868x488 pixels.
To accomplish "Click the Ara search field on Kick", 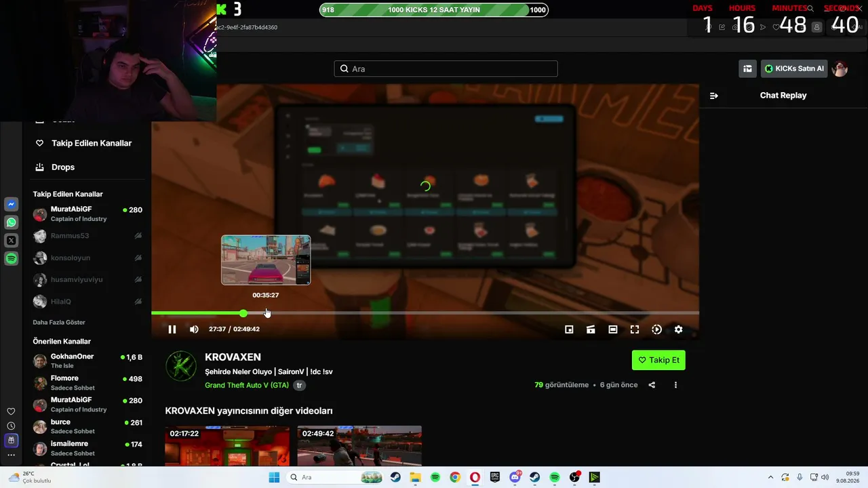I will pos(446,68).
